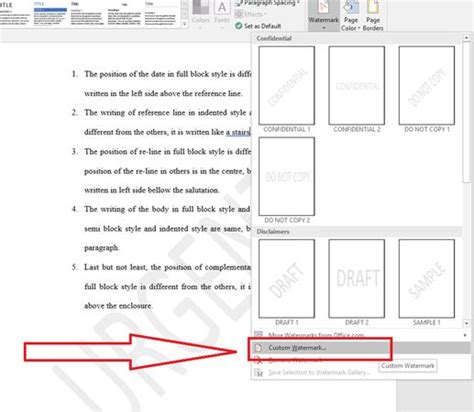Click 'written in left side bellow the salutation'
Image resolution: width=474 pixels, height=412 pixels.
152,190
